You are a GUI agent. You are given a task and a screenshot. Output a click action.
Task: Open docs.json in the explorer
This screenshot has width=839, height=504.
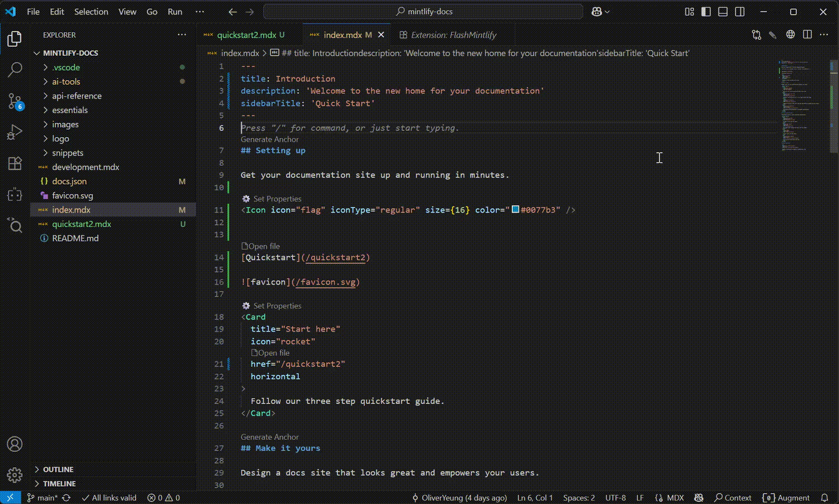(x=69, y=181)
